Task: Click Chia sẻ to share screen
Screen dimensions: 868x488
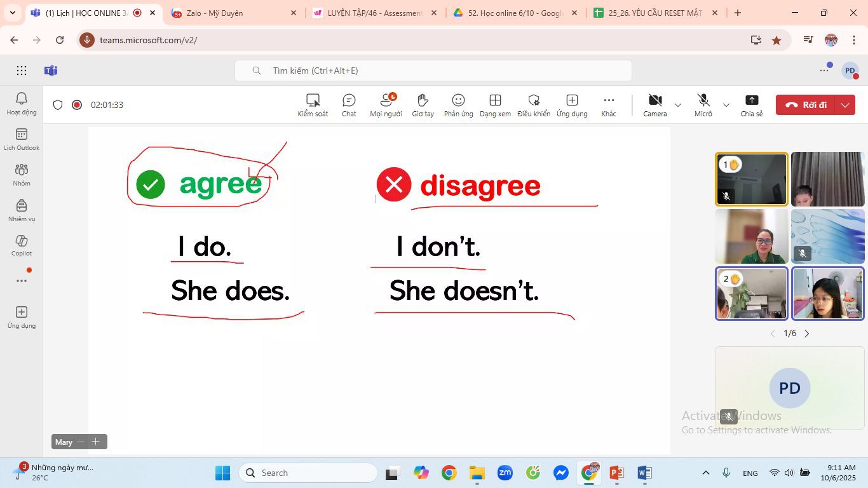Action: (x=751, y=105)
